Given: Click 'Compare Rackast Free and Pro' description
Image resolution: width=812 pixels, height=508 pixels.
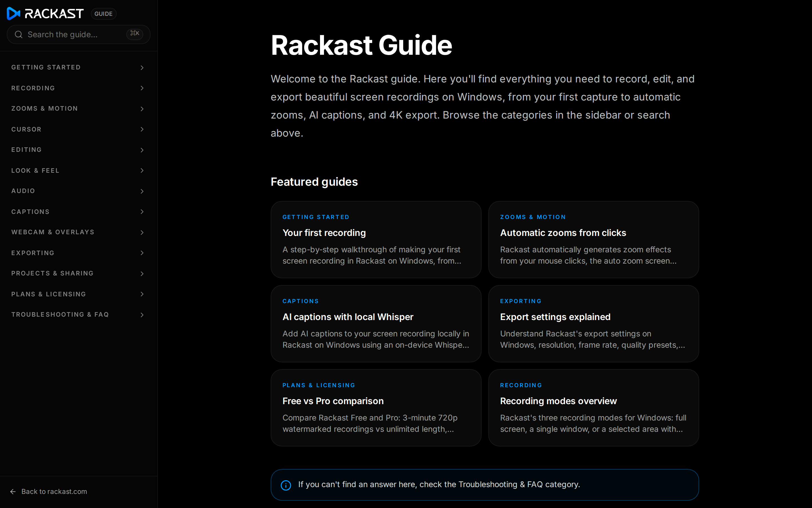Looking at the screenshot, I should tap(370, 423).
